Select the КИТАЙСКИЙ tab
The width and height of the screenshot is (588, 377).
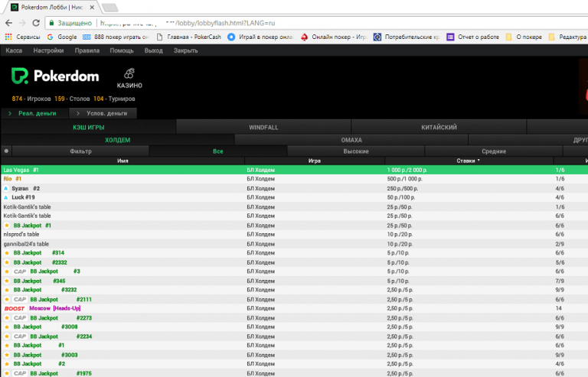[x=439, y=127]
